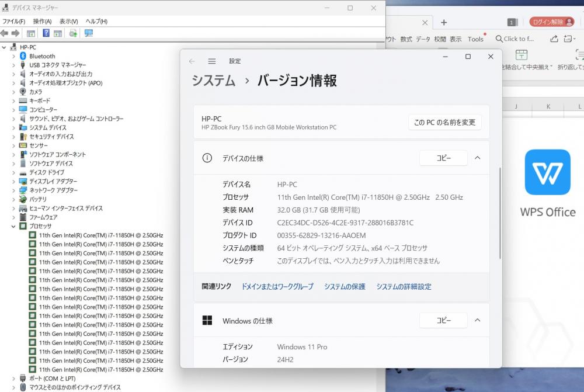Open the Settings hamburger navigation menu
Image resolution: width=584 pixels, height=392 pixels.
click(212, 61)
